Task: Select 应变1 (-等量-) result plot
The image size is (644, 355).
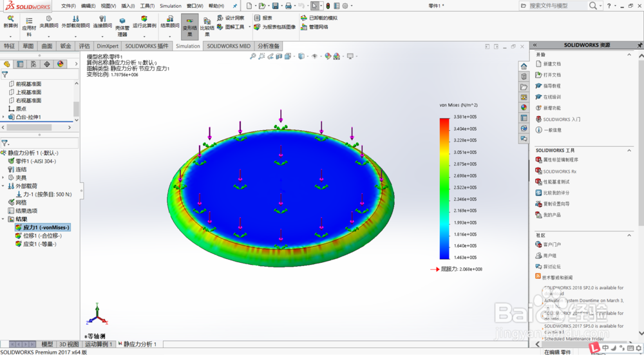Action: click(x=39, y=244)
